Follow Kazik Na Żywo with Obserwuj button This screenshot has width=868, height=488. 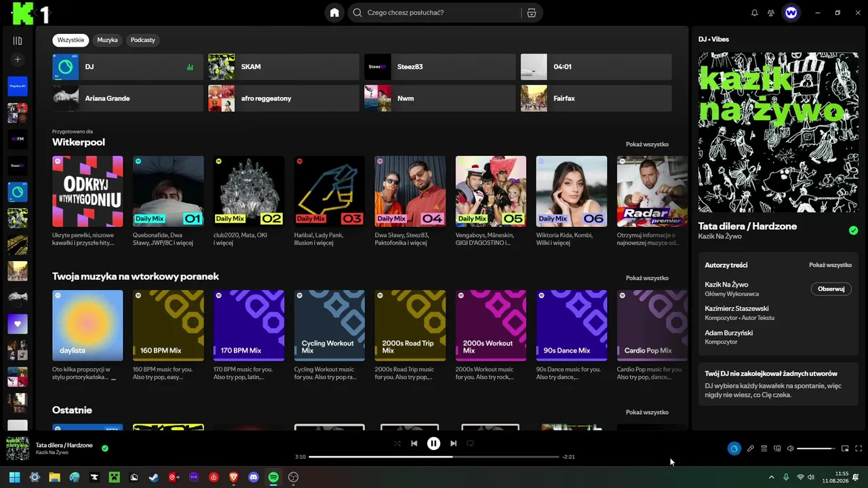[x=831, y=289]
